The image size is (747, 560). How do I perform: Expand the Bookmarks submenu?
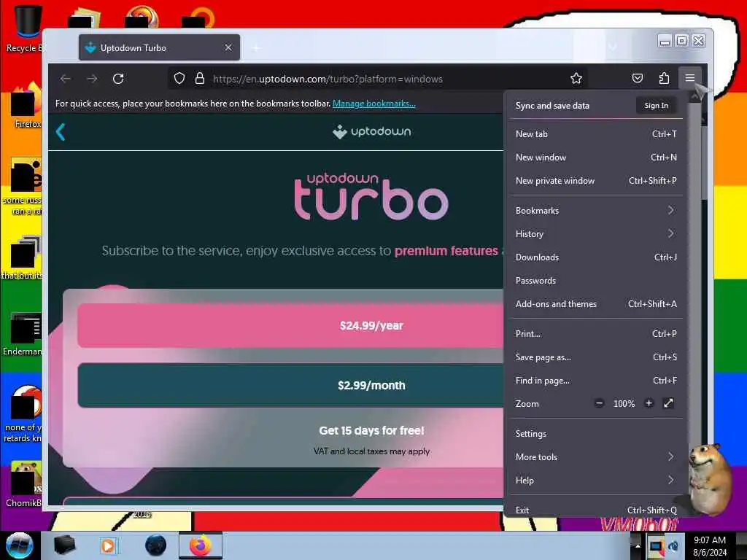point(596,211)
